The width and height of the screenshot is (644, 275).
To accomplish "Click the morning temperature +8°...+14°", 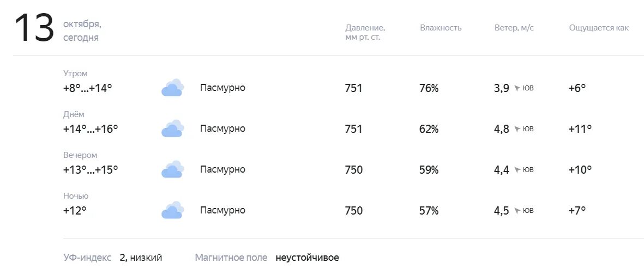I will pyautogui.click(x=87, y=88).
